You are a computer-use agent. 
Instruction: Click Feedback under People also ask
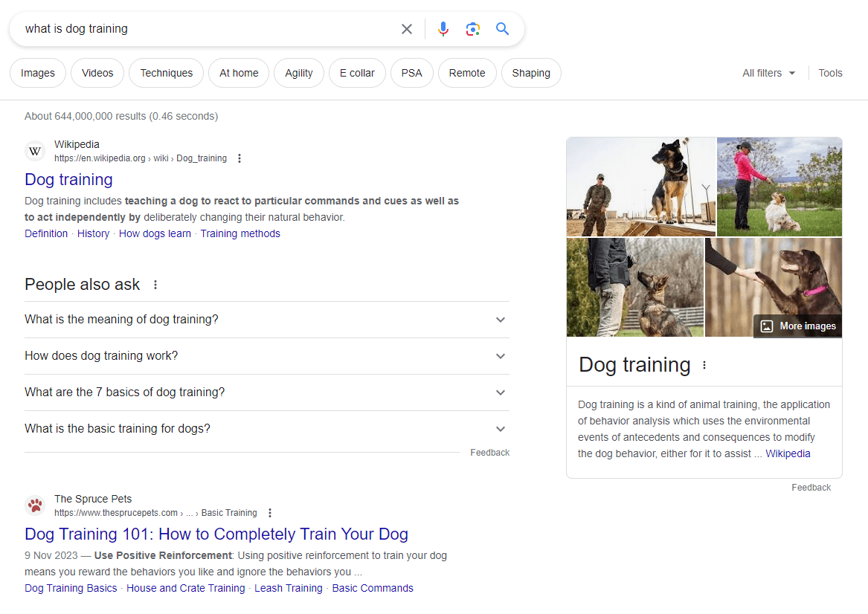point(490,453)
